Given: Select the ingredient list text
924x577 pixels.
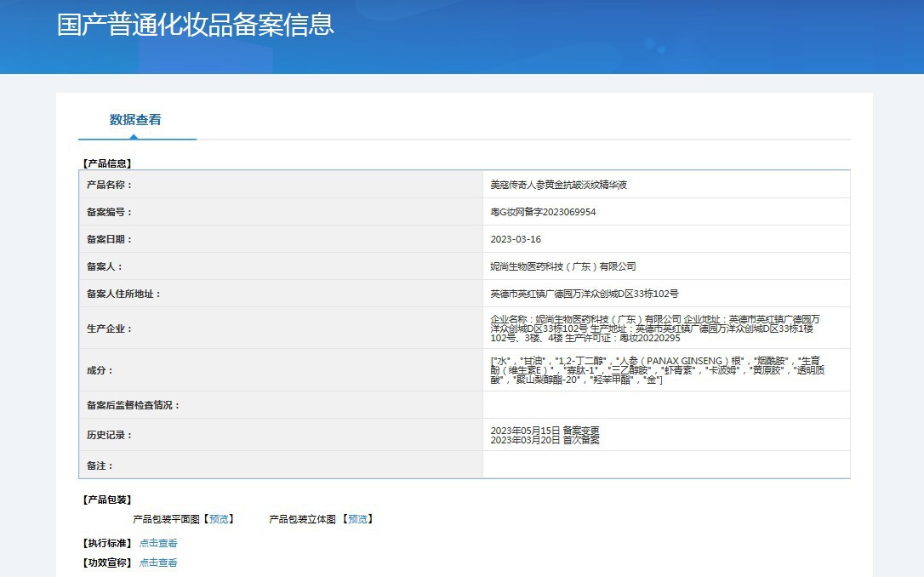Looking at the screenshot, I should point(658,370).
